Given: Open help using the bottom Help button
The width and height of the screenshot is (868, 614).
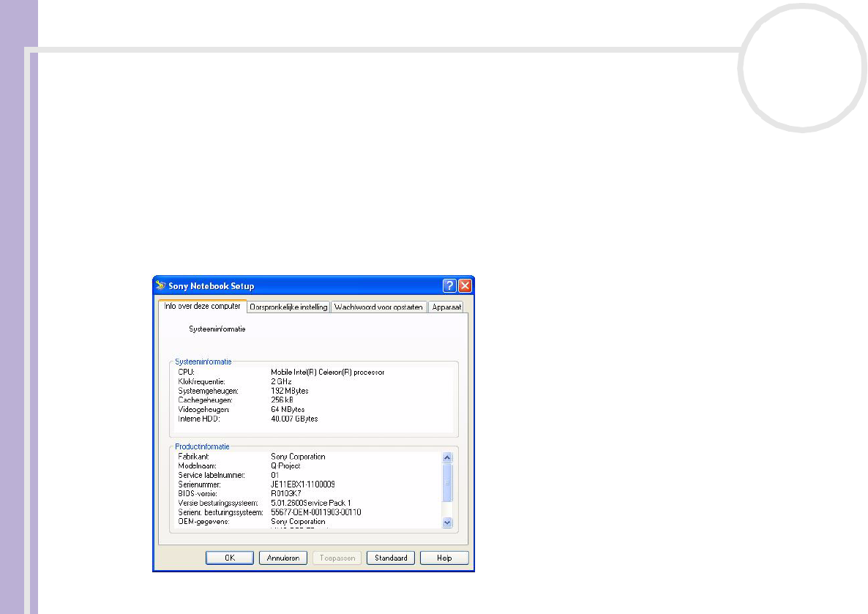Looking at the screenshot, I should pyautogui.click(x=444, y=558).
